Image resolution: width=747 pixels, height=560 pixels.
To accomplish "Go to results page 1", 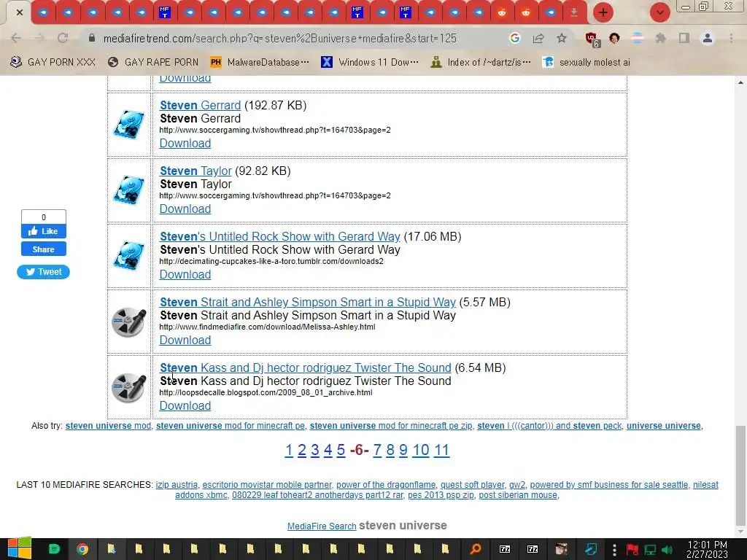I will [x=289, y=450].
